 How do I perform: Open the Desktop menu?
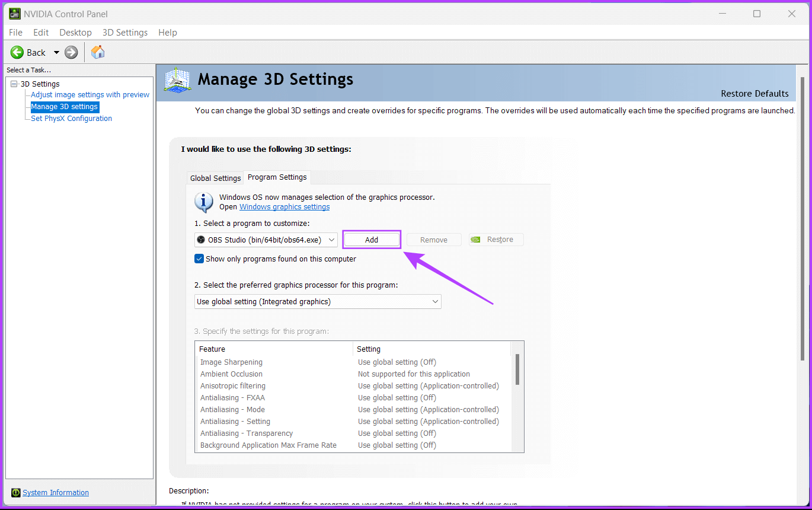point(75,33)
